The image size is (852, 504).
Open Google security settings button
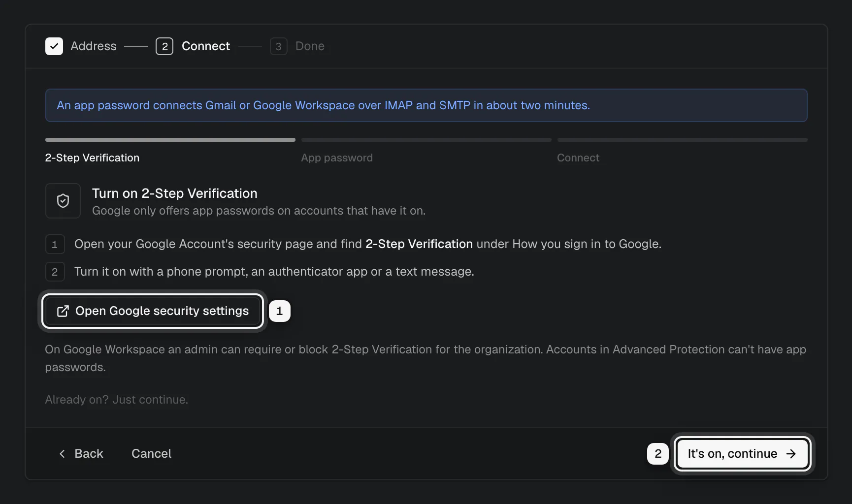pyautogui.click(x=153, y=311)
